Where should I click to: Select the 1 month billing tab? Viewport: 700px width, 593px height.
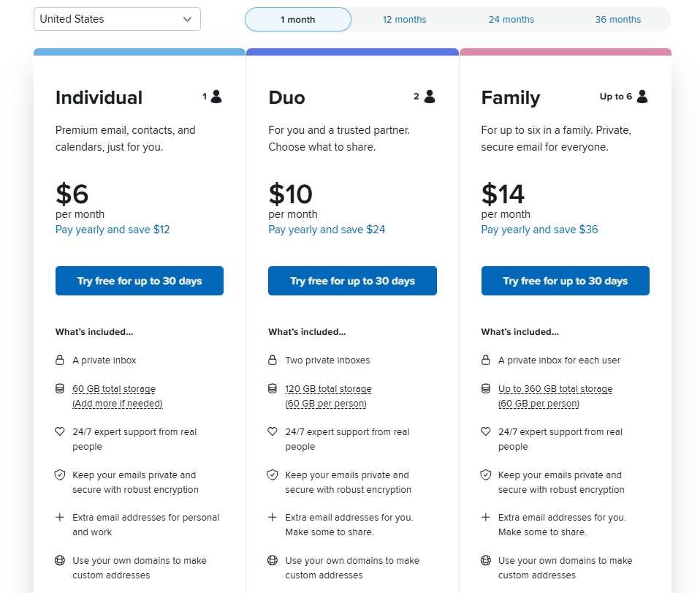298,20
